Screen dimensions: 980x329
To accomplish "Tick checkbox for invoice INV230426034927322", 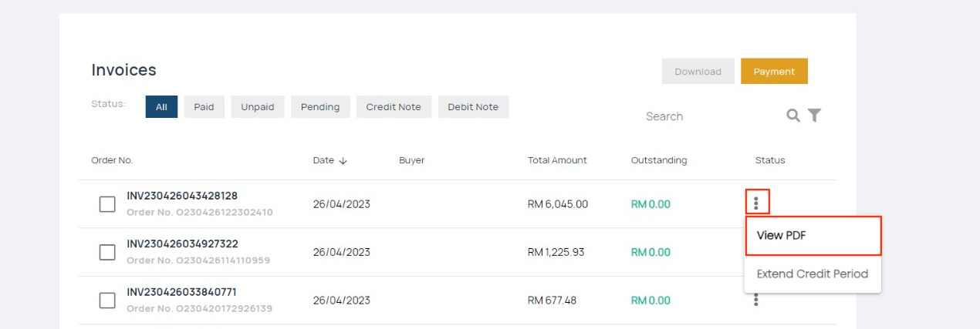I will (107, 252).
